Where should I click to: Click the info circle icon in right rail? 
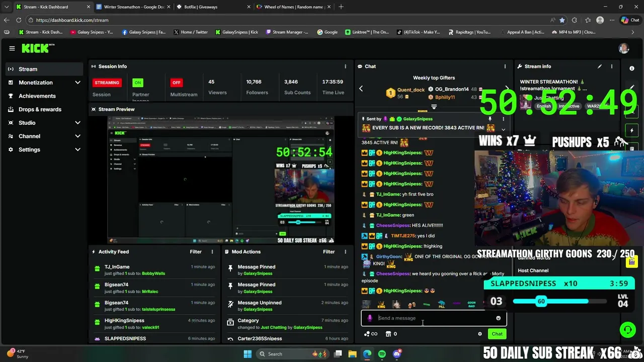pyautogui.click(x=632, y=68)
